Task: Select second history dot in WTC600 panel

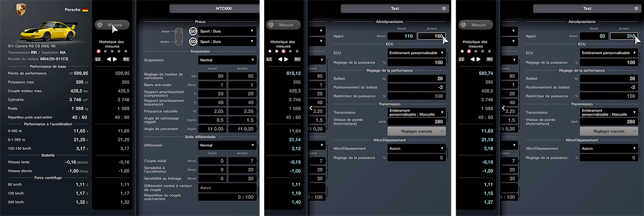Action: pyautogui.click(x=106, y=51)
